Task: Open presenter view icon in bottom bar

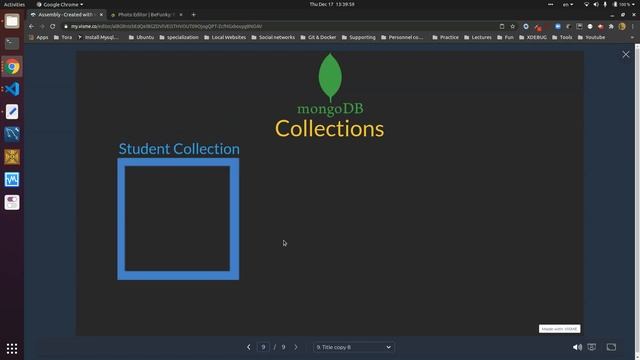Action: pos(591,347)
